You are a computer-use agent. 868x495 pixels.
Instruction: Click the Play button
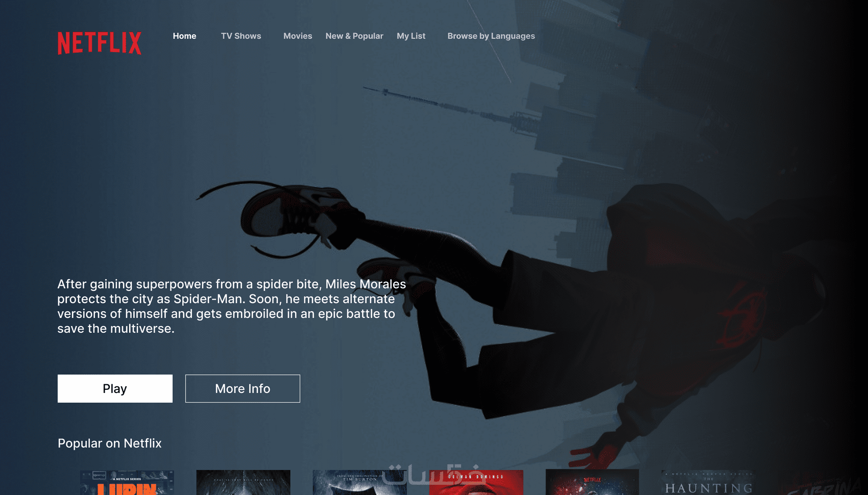click(115, 388)
